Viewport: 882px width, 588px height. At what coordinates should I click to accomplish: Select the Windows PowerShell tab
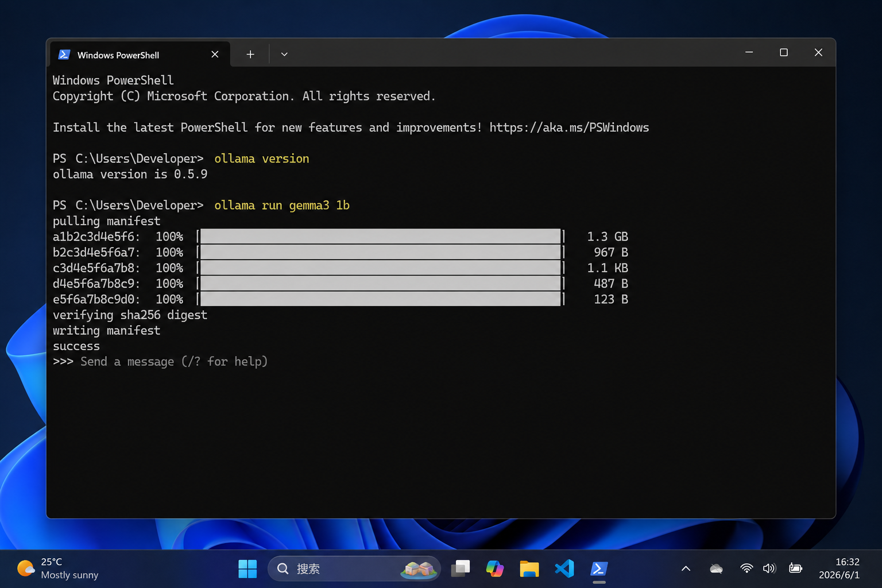tap(140, 55)
